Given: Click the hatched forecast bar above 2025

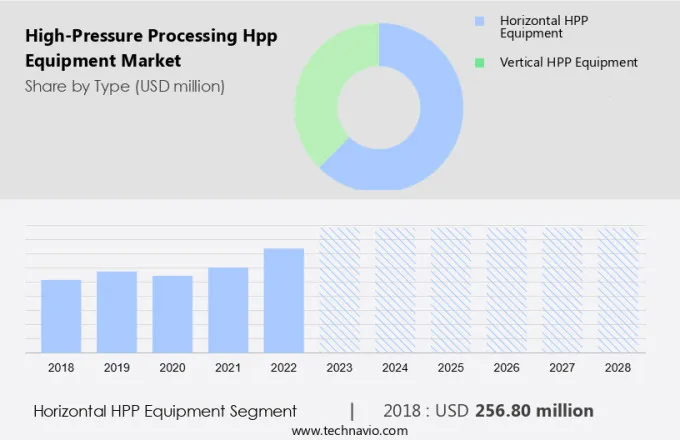Looking at the screenshot, I should (x=451, y=289).
